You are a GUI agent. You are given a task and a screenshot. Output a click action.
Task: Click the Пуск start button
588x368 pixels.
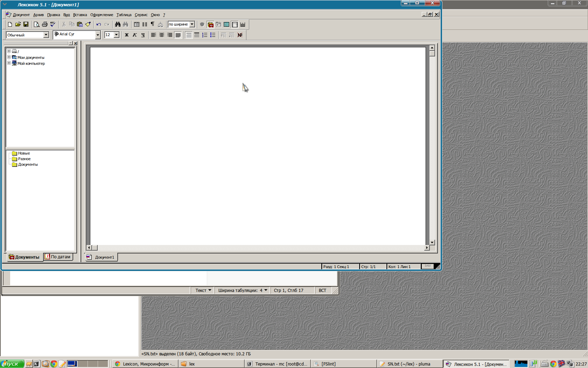point(12,364)
